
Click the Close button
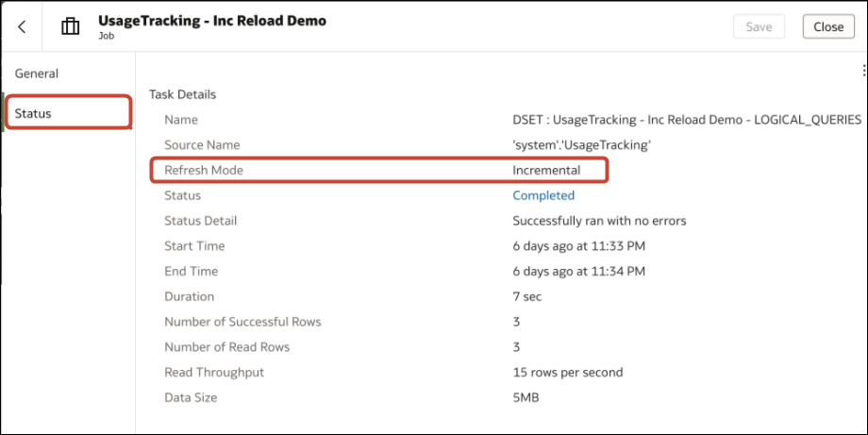(828, 26)
